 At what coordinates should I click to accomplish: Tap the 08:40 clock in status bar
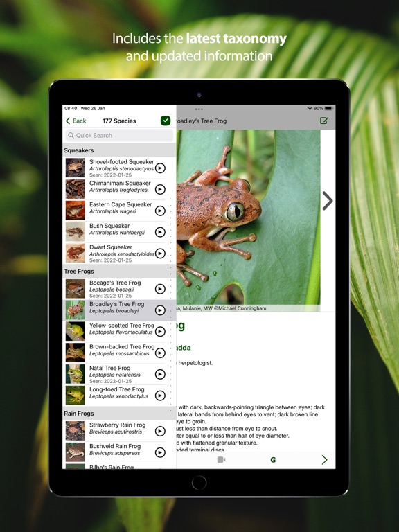[71, 109]
